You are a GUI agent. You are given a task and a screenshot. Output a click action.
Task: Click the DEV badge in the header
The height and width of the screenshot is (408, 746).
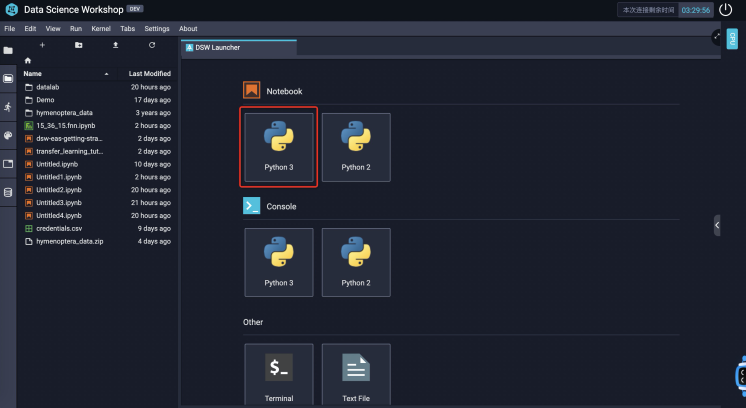click(x=135, y=9)
